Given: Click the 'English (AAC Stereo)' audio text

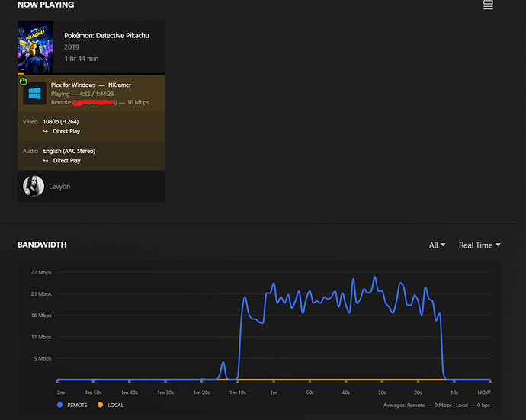Looking at the screenshot, I should tap(69, 151).
